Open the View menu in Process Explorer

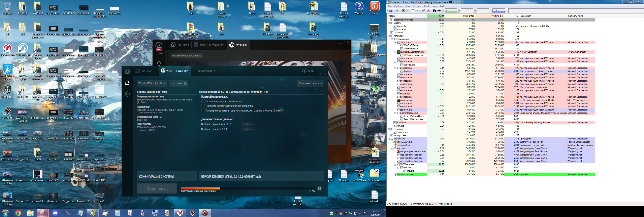click(408, 6)
